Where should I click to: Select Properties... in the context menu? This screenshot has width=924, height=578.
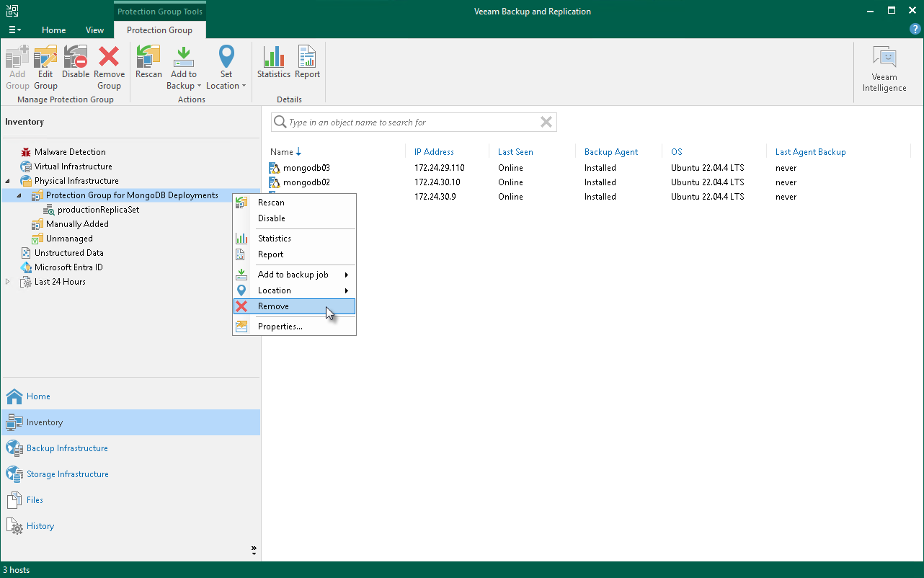point(280,326)
